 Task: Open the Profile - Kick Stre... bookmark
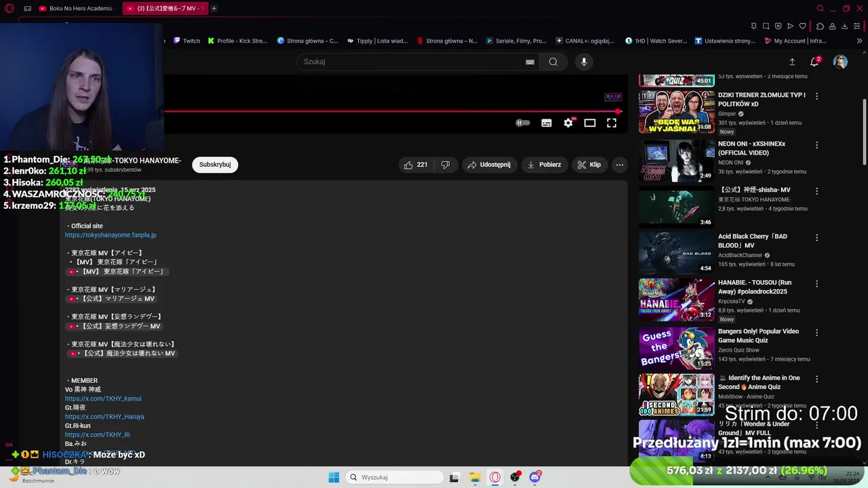point(237,41)
